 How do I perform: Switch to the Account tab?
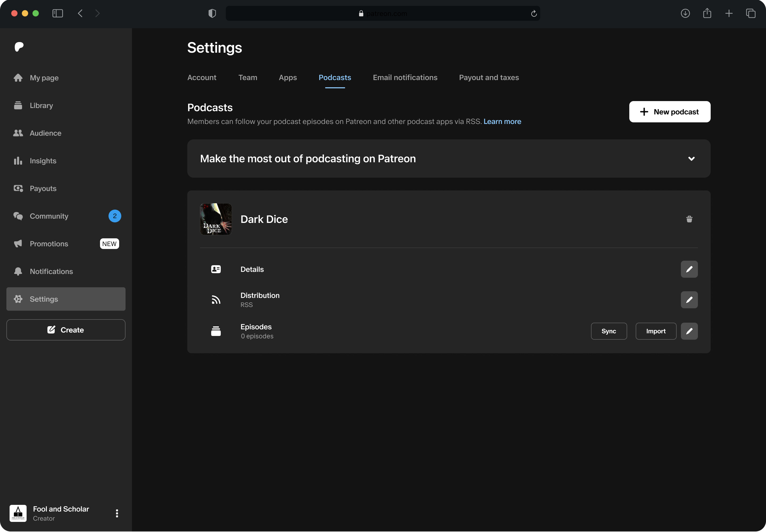click(x=202, y=78)
